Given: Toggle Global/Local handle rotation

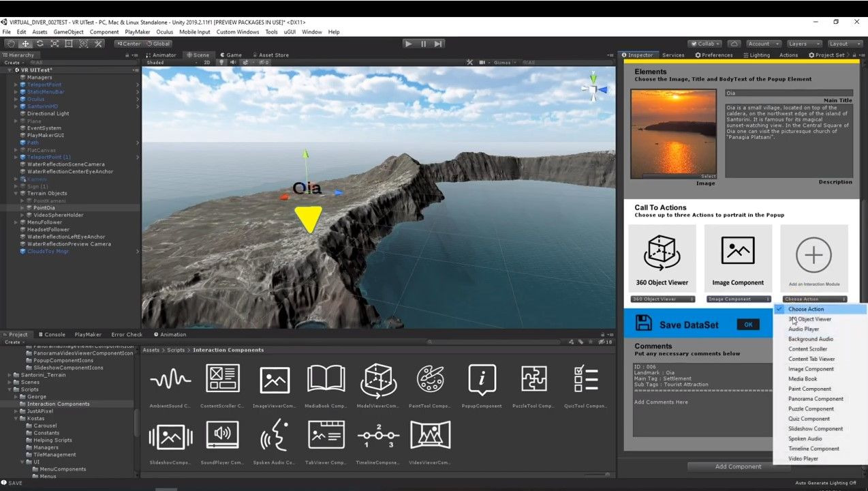Looking at the screenshot, I should [x=157, y=44].
